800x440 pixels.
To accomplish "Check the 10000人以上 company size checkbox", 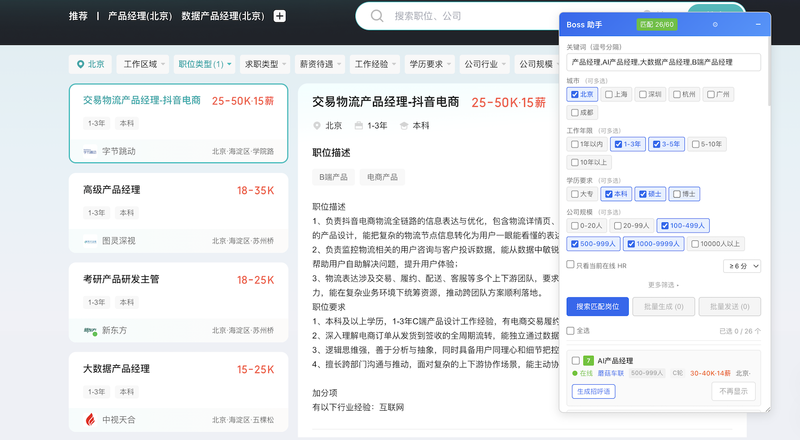I will (695, 244).
